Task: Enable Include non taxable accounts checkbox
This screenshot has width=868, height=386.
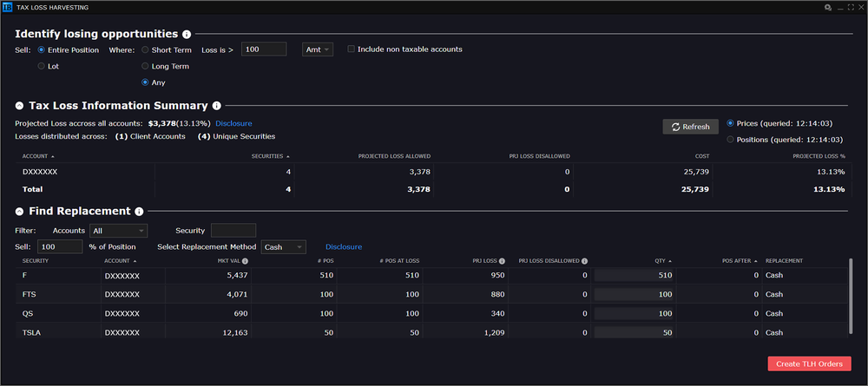Action: point(352,49)
